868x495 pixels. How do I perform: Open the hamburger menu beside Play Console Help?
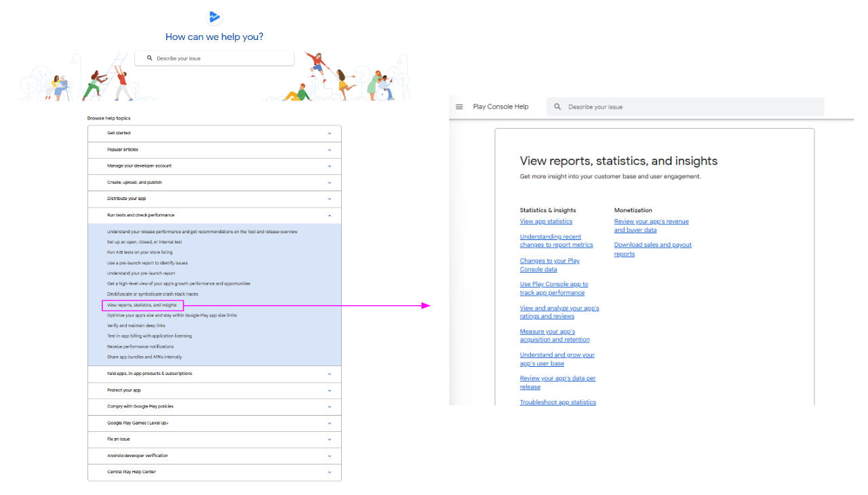[459, 106]
